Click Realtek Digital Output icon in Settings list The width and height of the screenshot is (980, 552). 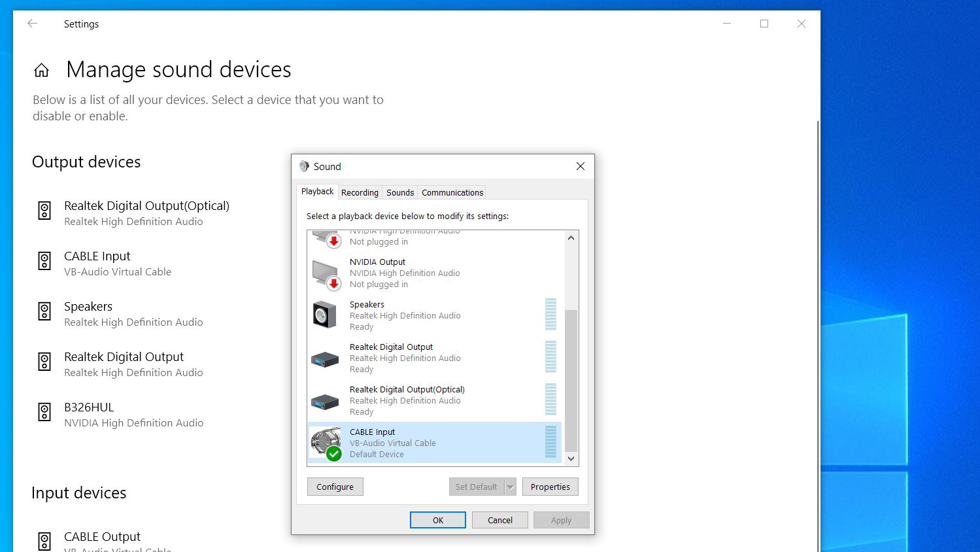44,362
